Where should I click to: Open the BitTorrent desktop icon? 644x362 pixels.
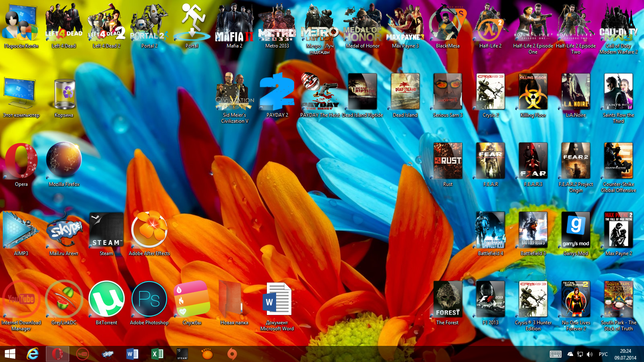click(107, 299)
